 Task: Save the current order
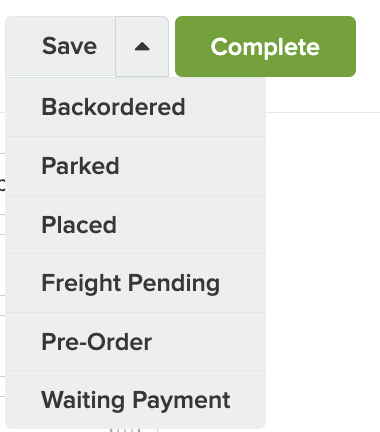click(x=61, y=46)
